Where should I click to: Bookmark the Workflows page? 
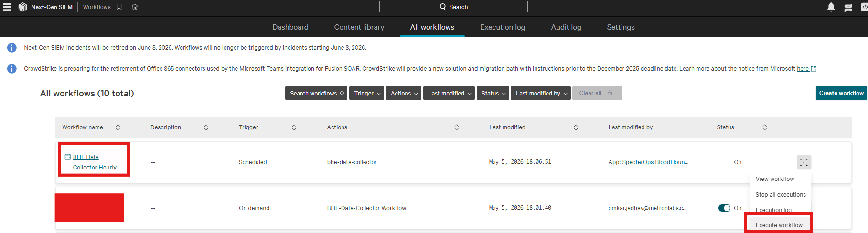click(119, 7)
